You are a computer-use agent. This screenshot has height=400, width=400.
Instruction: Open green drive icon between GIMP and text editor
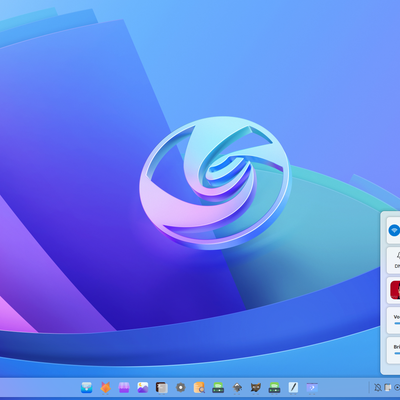[x=274, y=387]
